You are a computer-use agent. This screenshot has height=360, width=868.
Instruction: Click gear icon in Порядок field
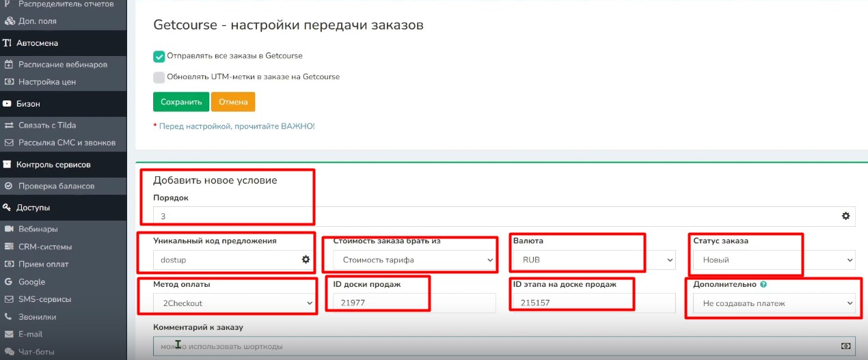tap(845, 216)
